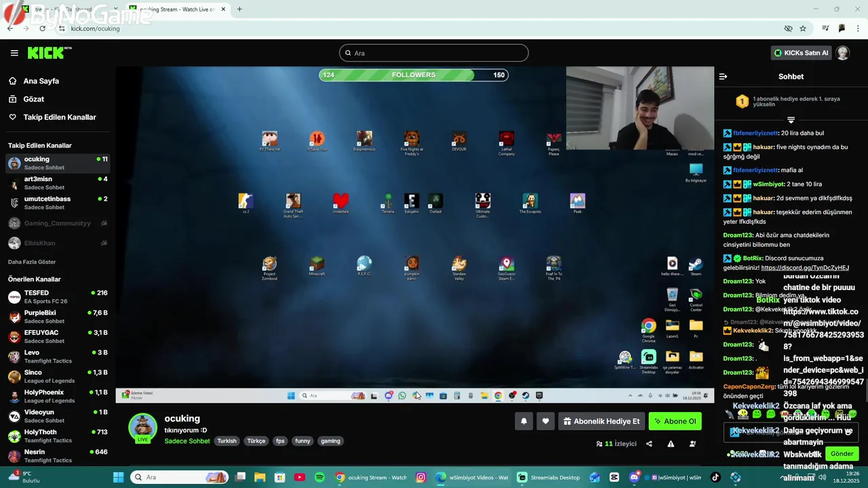Viewport: 868px width, 488px height.
Task: Open a new browser tab with plus button
Action: click(x=239, y=9)
